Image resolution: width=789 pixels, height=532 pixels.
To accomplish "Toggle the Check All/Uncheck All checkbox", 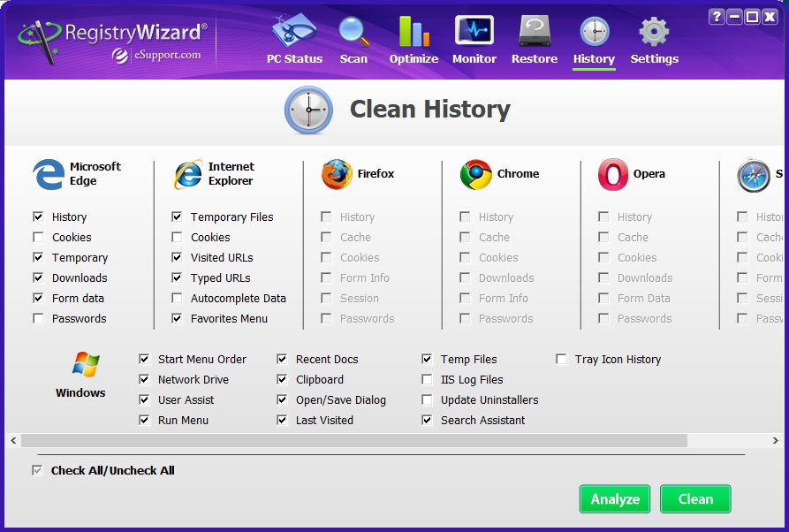I will tap(37, 470).
